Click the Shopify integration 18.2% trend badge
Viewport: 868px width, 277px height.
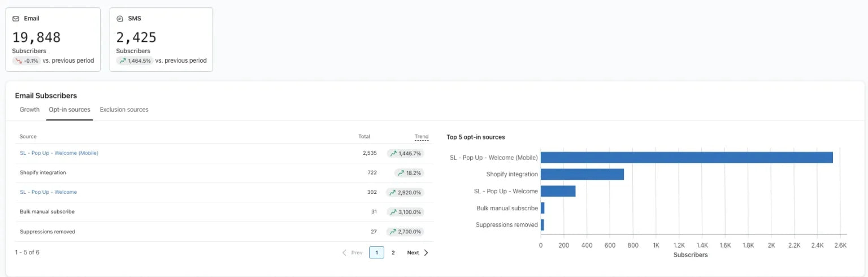click(410, 173)
